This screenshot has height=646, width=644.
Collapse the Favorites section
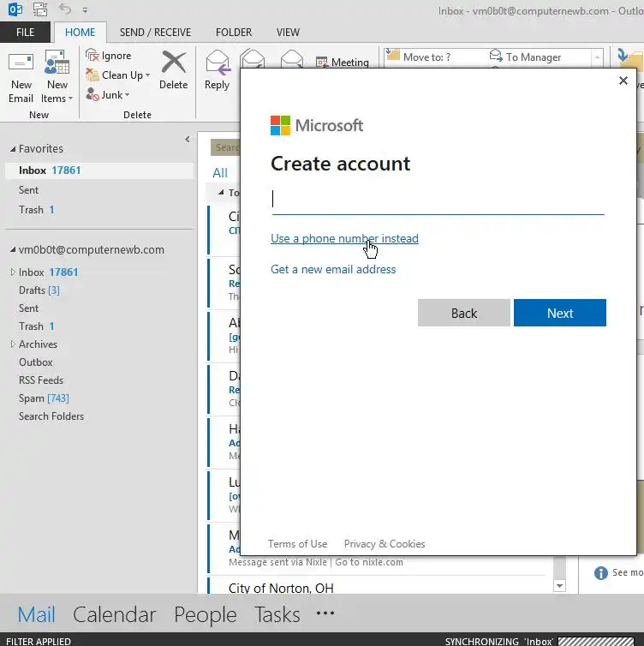pyautogui.click(x=13, y=149)
